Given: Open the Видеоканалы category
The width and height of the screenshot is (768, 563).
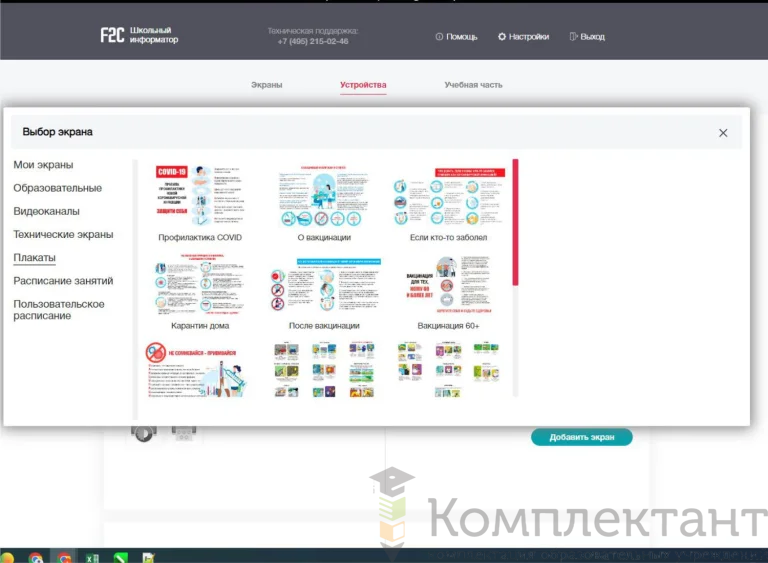Looking at the screenshot, I should pos(46,211).
